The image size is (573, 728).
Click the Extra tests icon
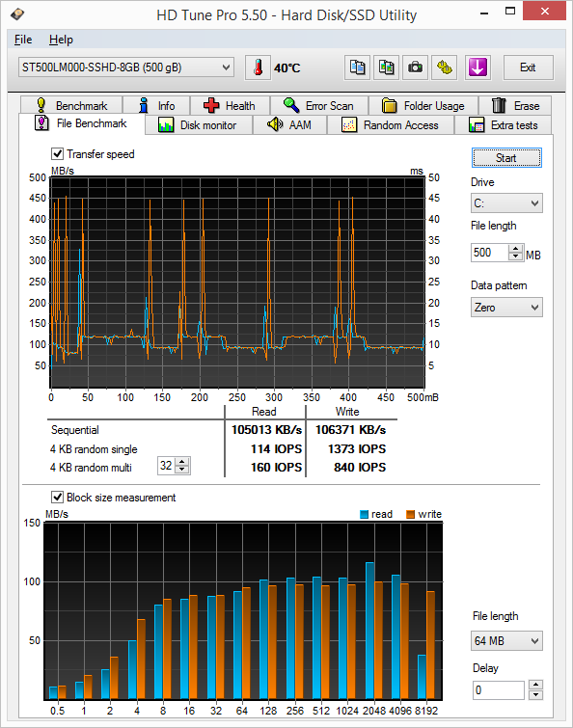click(477, 125)
